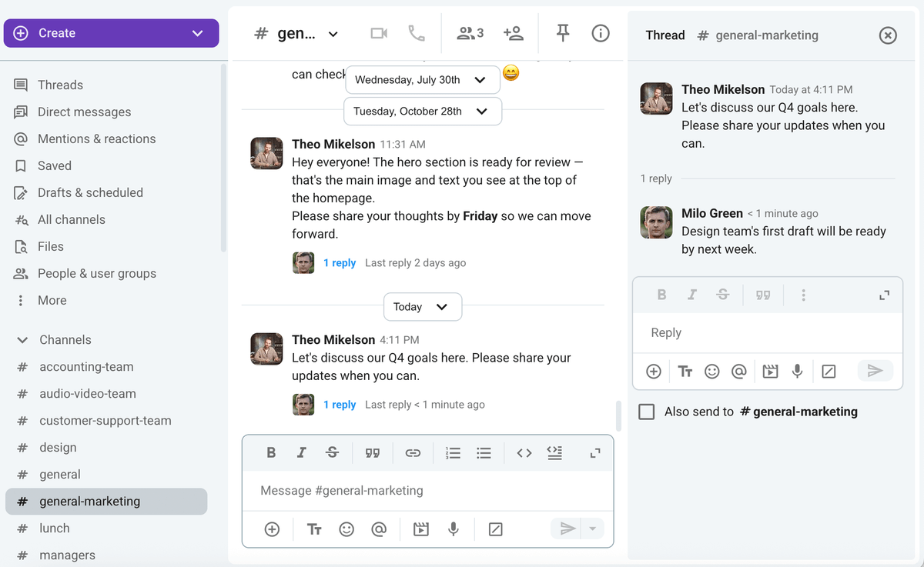Mention a user with the @ icon
Viewport: 924px width, 567px height.
click(379, 529)
